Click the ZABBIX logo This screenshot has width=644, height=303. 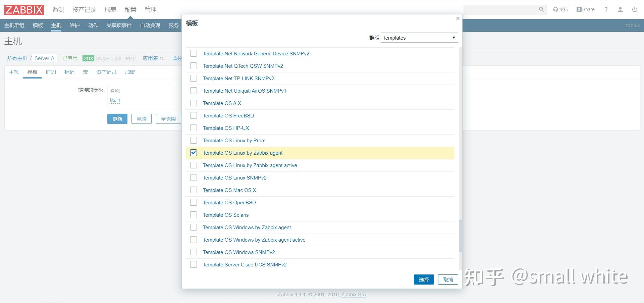pos(24,10)
